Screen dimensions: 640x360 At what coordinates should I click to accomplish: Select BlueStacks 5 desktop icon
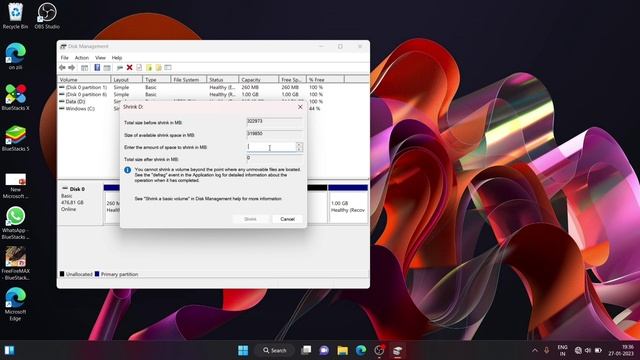pyautogui.click(x=16, y=138)
